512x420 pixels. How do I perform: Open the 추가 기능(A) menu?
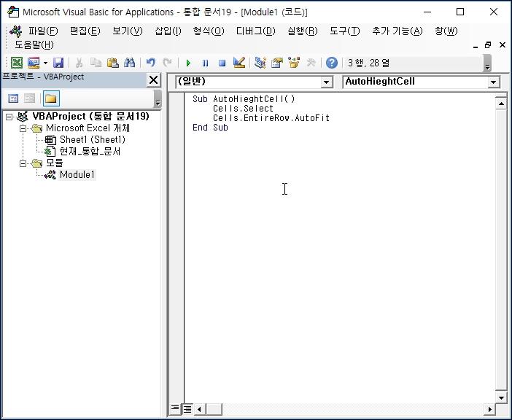coord(397,31)
